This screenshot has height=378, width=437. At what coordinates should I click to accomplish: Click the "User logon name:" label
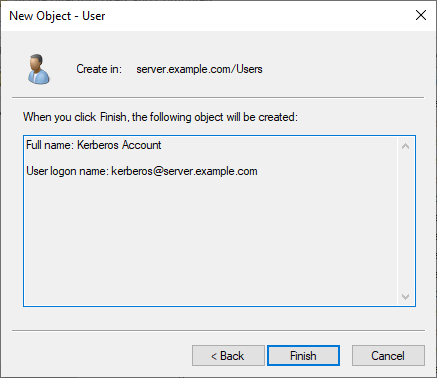(67, 171)
